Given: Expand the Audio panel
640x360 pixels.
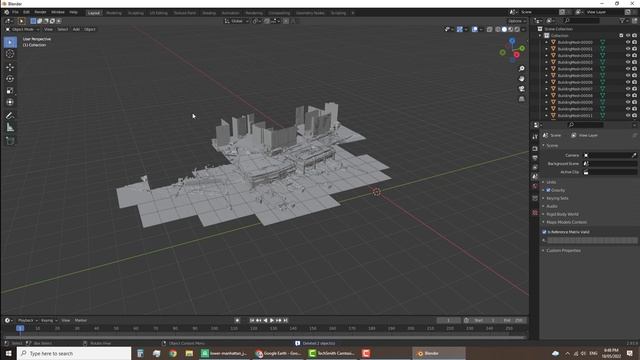Looking at the screenshot, I should 543,206.
